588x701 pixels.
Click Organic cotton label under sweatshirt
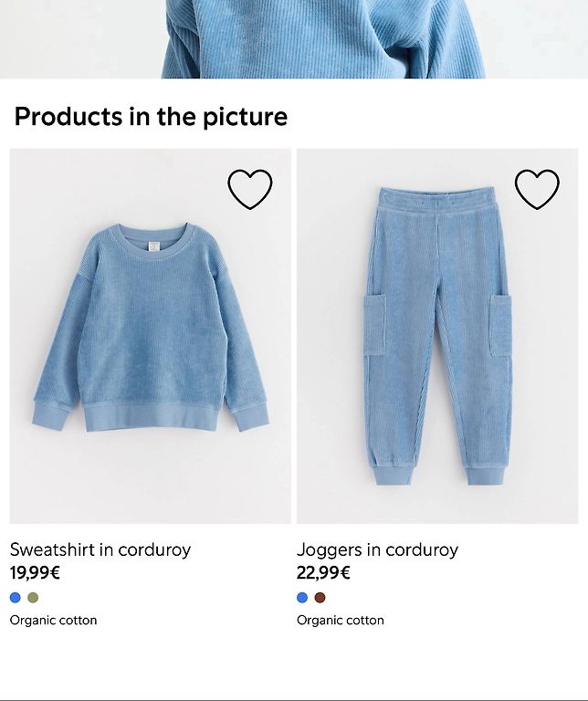coord(53,621)
